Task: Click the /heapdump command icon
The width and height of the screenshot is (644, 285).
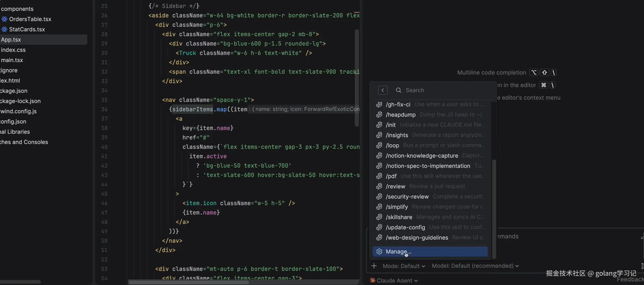Action: point(379,115)
